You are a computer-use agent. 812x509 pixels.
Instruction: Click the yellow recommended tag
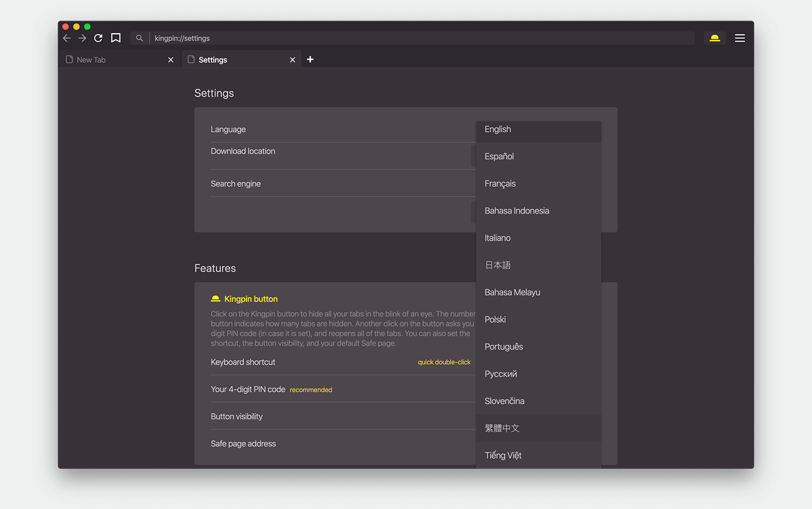(x=311, y=390)
